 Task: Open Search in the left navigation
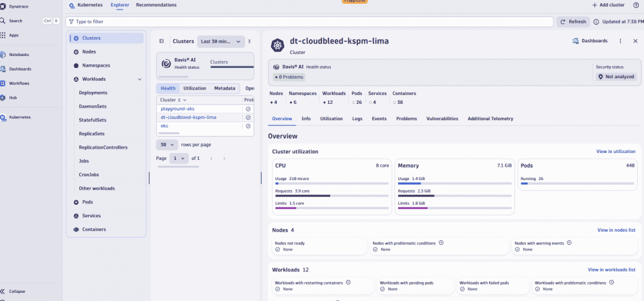(16, 21)
